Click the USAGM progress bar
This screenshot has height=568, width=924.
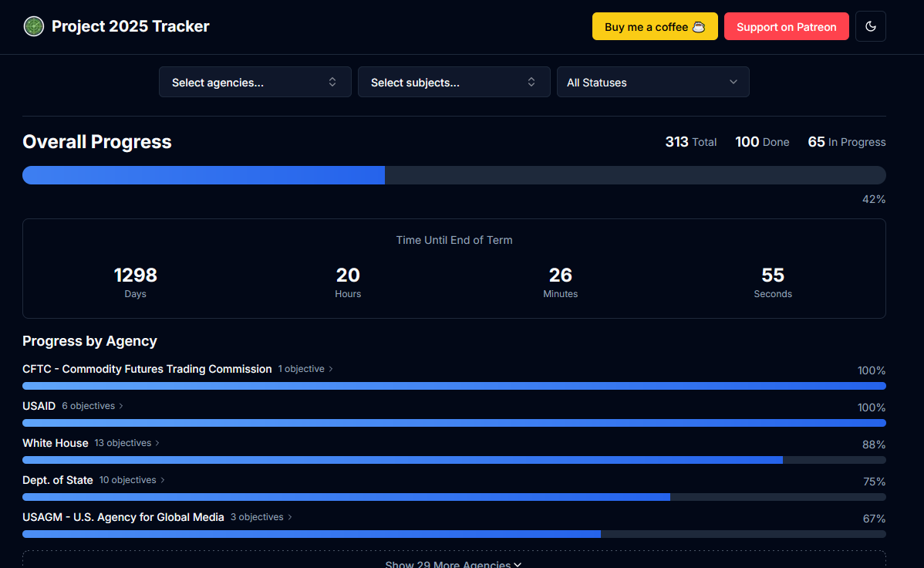click(454, 534)
